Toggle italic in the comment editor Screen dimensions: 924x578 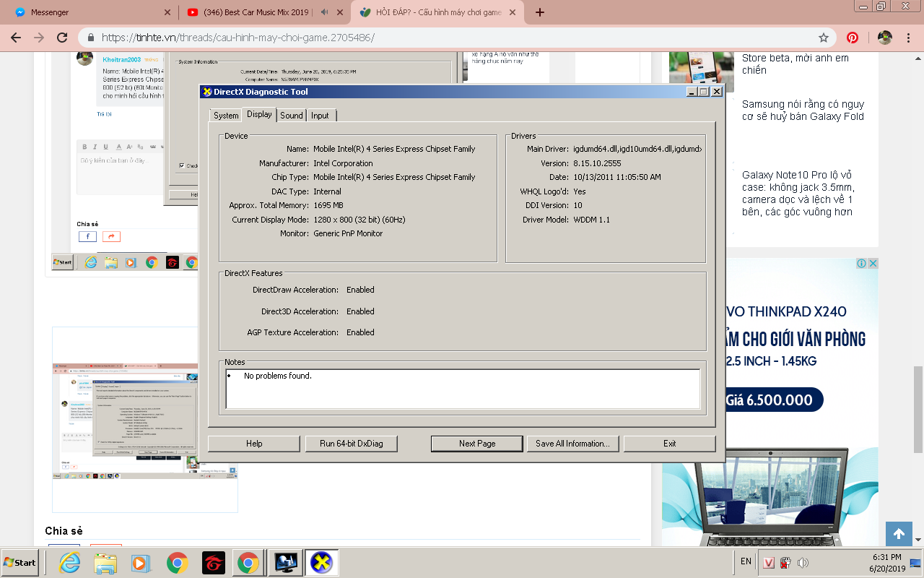[95, 147]
